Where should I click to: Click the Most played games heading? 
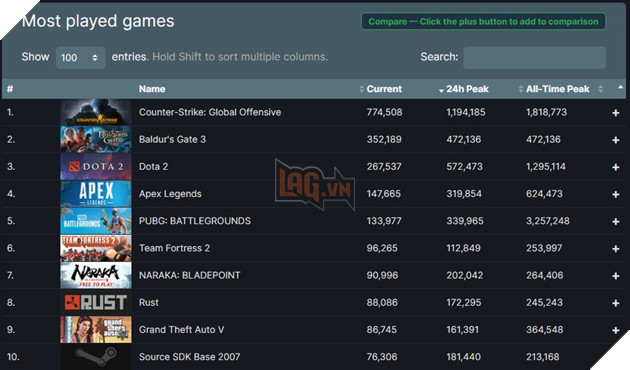coord(98,21)
